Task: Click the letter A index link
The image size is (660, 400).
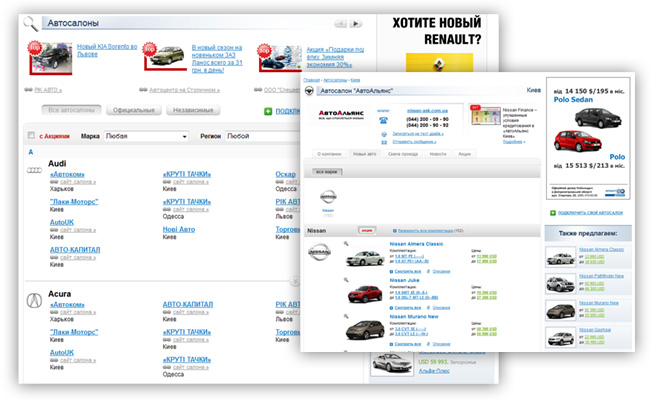Action: (x=31, y=152)
